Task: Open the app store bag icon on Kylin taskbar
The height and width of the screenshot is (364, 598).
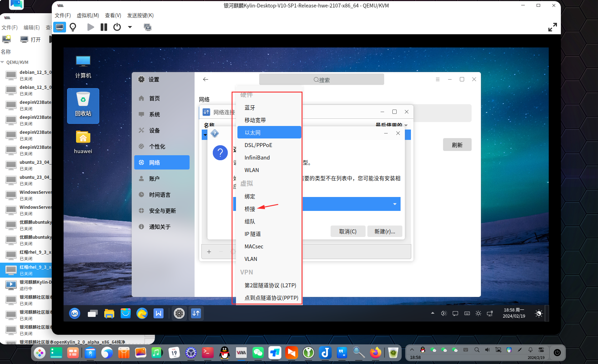Action: 125,313
